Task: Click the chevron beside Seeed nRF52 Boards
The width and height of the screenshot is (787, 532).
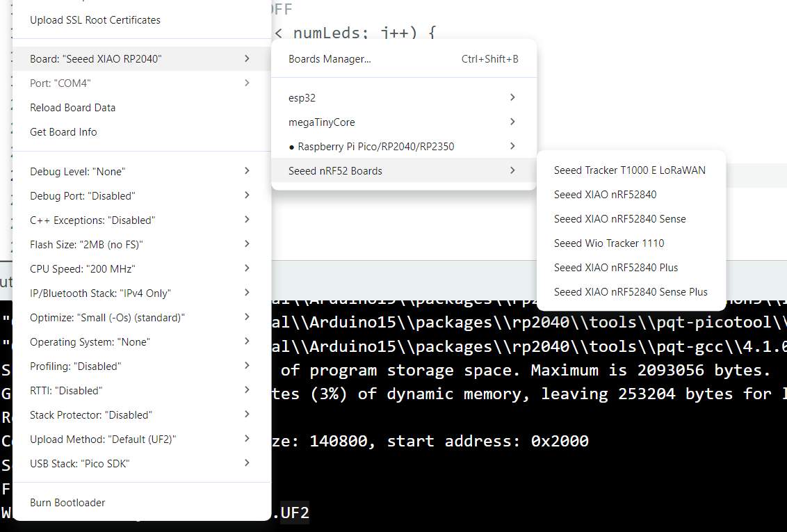Action: coord(512,170)
